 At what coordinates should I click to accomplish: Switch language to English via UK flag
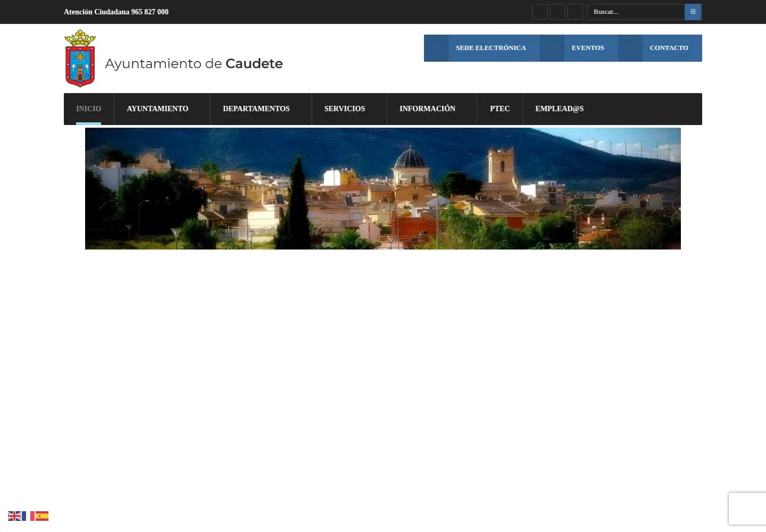[x=14, y=516]
